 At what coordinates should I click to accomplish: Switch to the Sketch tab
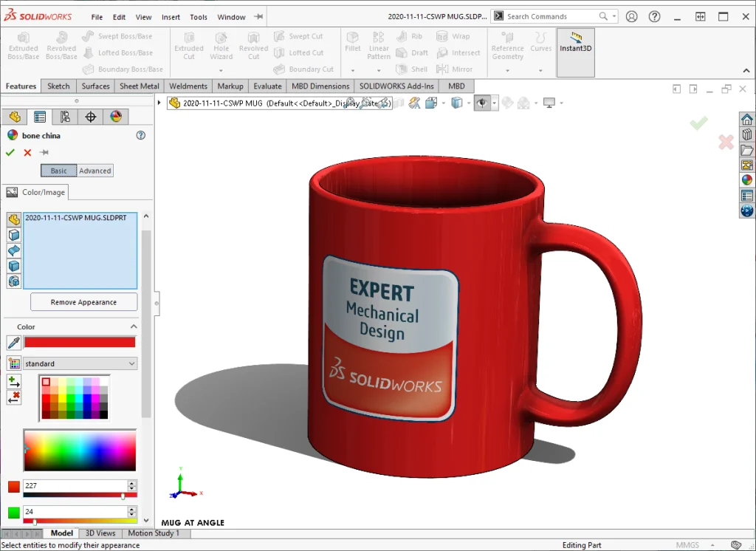tap(58, 86)
